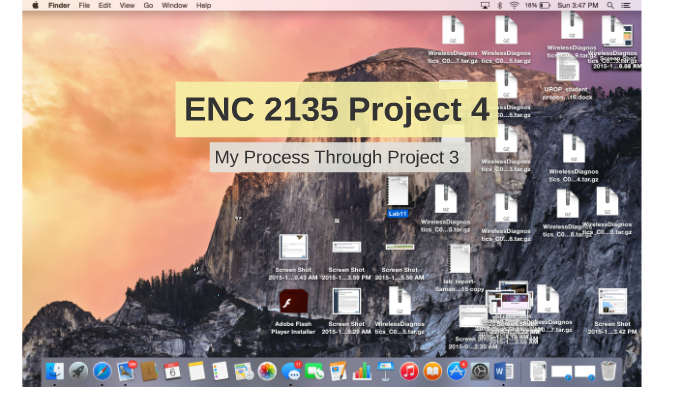This screenshot has height=394, width=700.
Task: Open Notification Center list icon
Action: click(x=626, y=5)
